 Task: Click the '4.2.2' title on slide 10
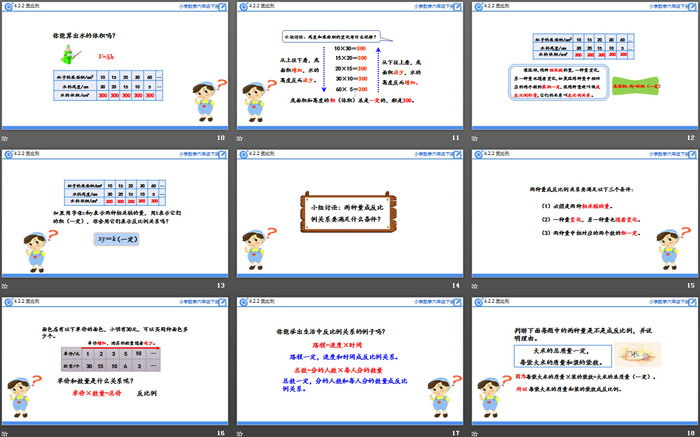click(26, 6)
